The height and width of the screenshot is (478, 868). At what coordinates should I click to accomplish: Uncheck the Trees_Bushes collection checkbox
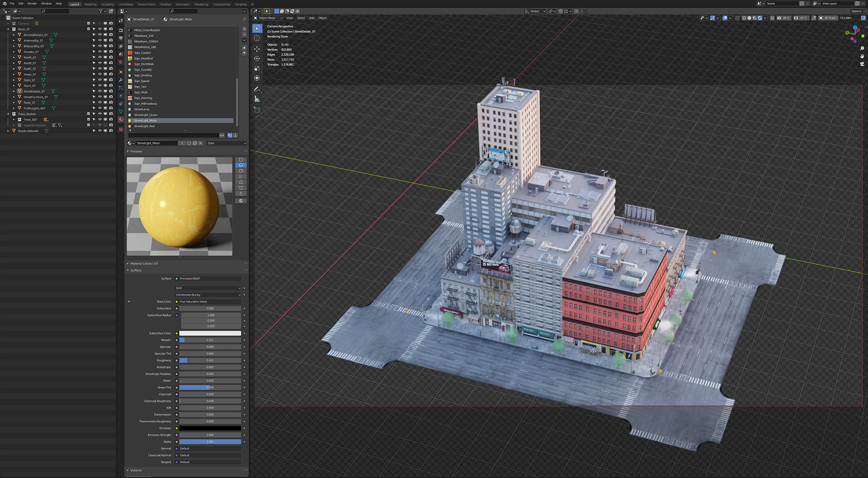pos(89,114)
